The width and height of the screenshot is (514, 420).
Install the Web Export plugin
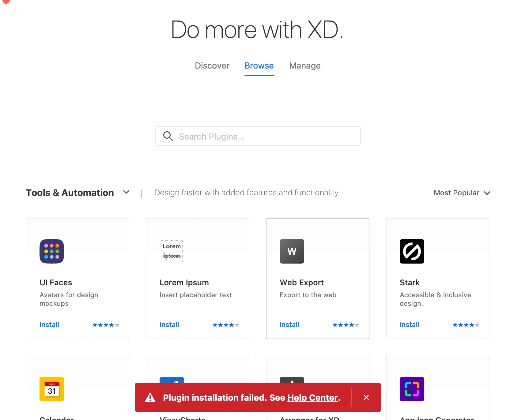click(x=289, y=324)
